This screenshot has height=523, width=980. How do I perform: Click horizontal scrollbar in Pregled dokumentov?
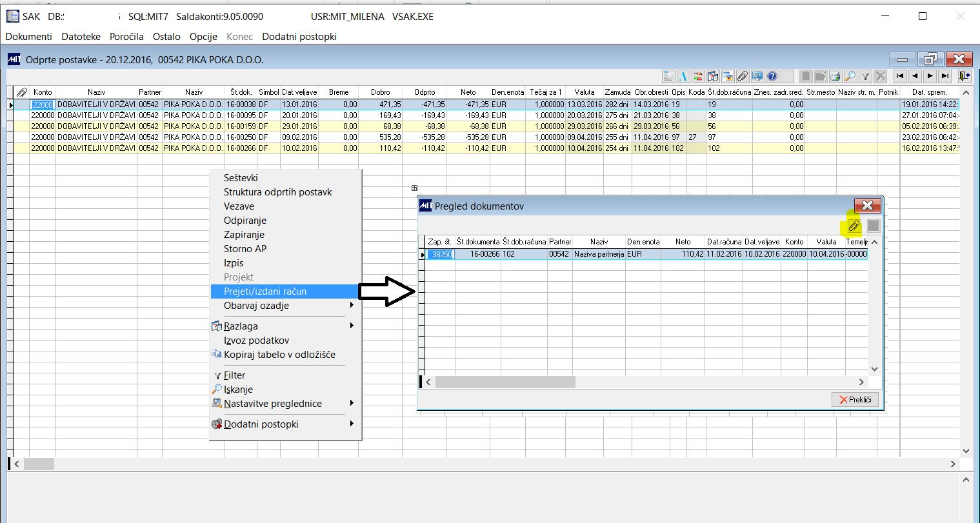[505, 382]
